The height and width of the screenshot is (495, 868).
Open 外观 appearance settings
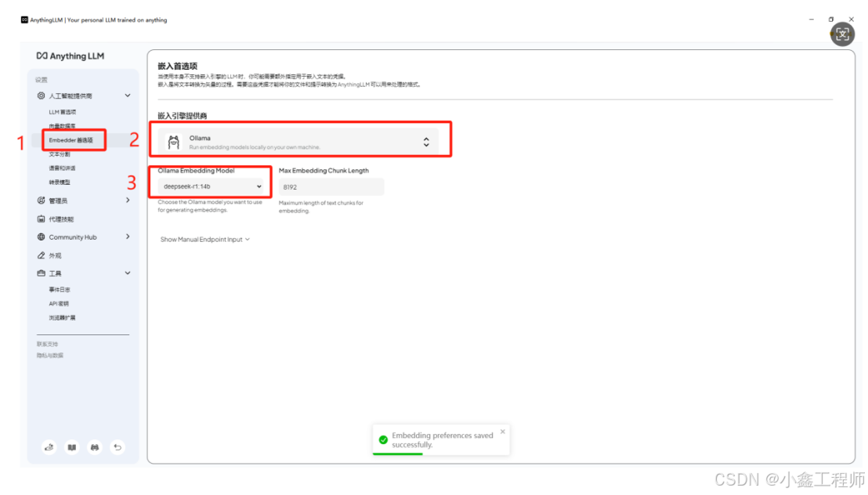(55, 256)
